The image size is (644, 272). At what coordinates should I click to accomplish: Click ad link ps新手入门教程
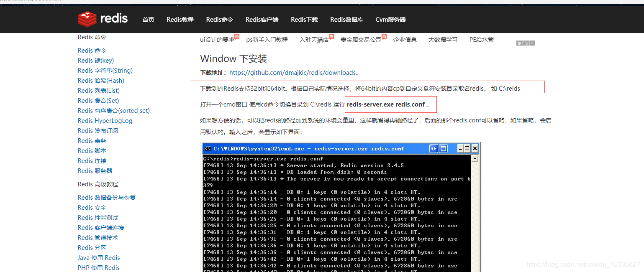[x=267, y=40]
